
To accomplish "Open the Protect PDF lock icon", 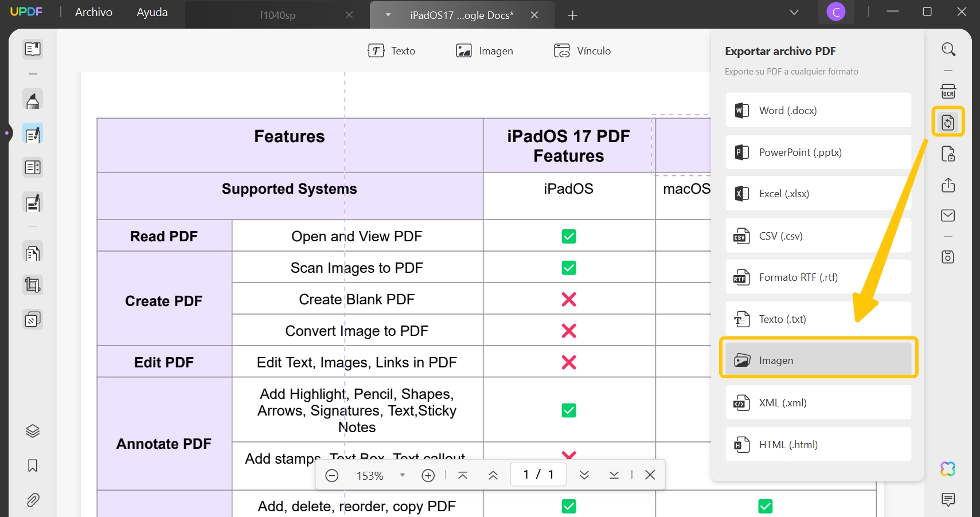I will (x=948, y=154).
